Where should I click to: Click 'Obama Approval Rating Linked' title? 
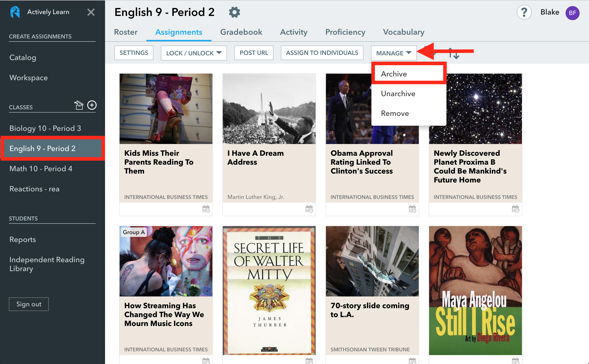point(362,162)
